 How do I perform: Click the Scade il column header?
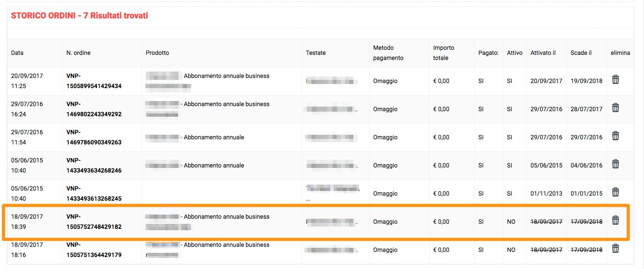click(581, 53)
